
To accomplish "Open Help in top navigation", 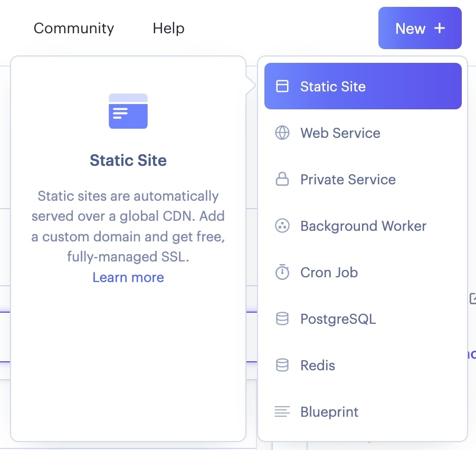I will 168,28.
